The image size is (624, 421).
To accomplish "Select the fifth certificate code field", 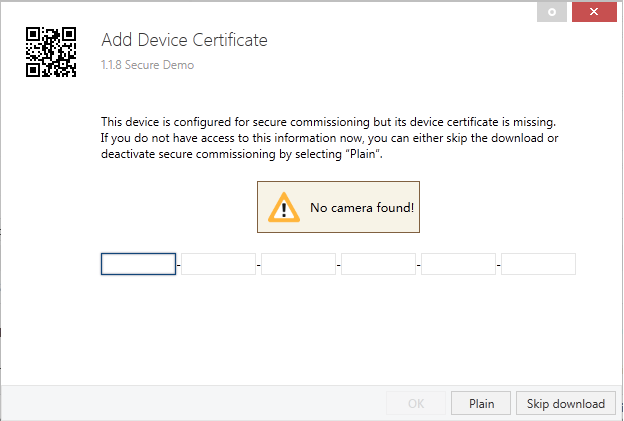I will pyautogui.click(x=458, y=264).
